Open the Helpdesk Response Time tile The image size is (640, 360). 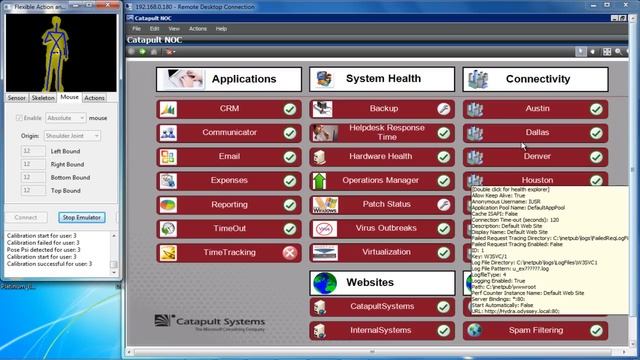point(382,133)
